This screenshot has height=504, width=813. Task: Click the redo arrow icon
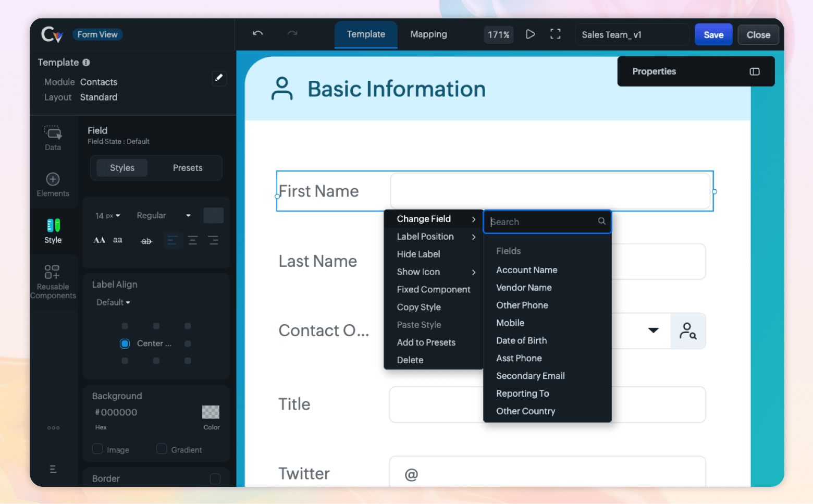[x=292, y=33]
